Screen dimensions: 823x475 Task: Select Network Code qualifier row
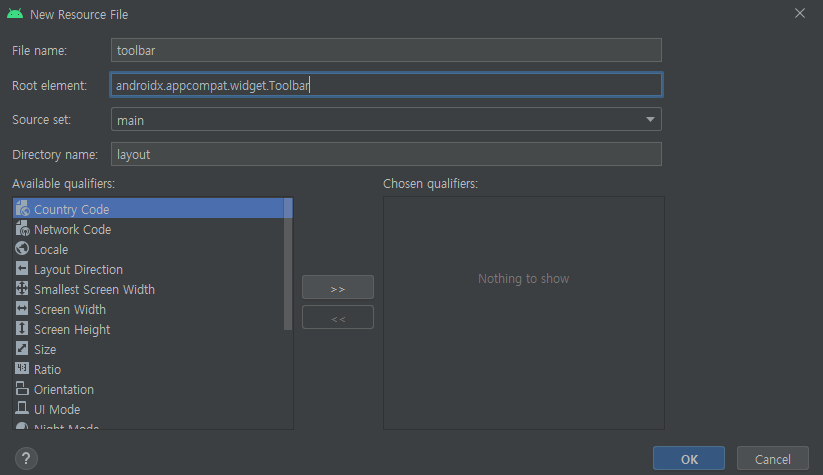coord(149,229)
